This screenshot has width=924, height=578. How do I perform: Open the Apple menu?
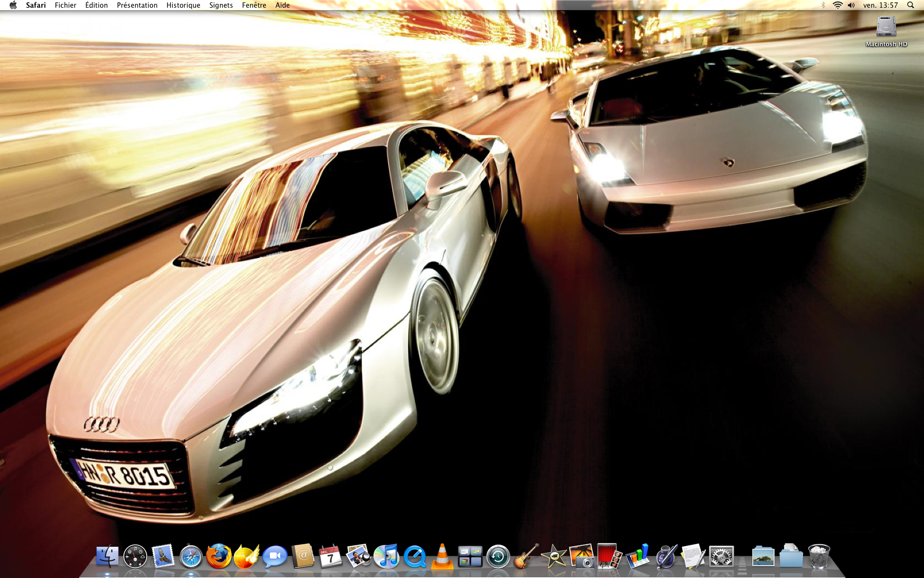pos(13,5)
